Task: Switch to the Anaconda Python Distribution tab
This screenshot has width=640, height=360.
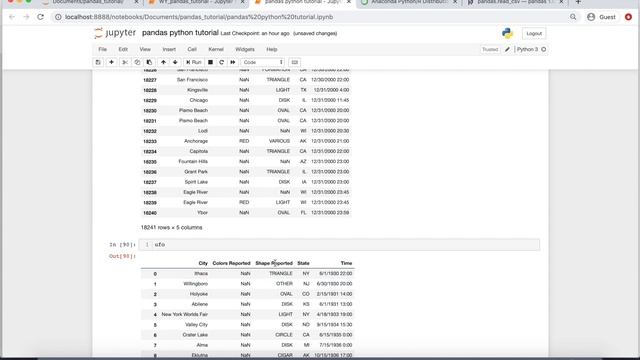Action: pos(408,2)
